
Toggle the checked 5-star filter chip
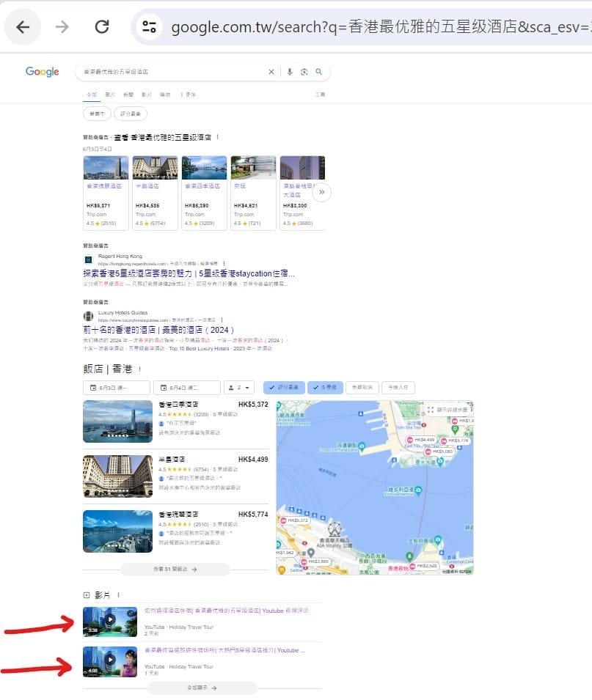[x=324, y=387]
